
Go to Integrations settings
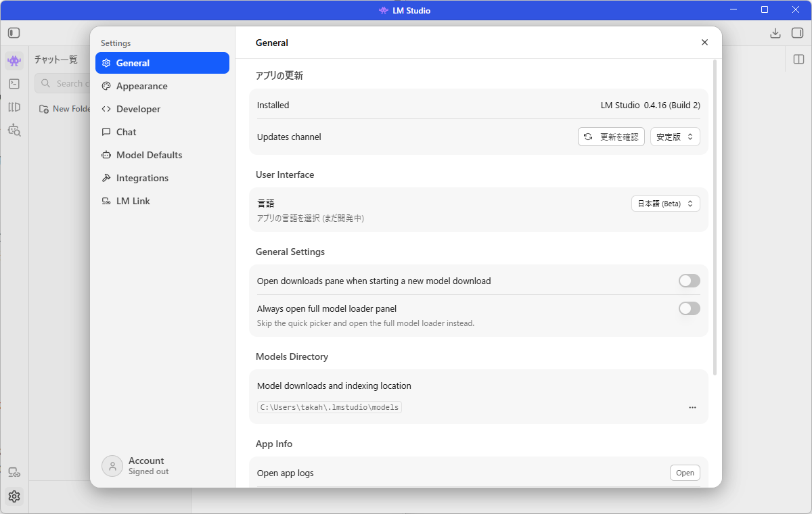162,178
